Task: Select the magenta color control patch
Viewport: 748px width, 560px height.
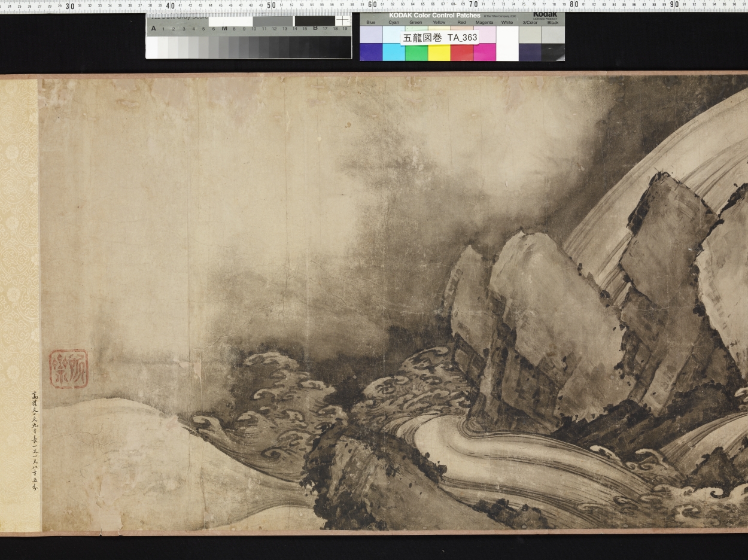Action: [485, 53]
